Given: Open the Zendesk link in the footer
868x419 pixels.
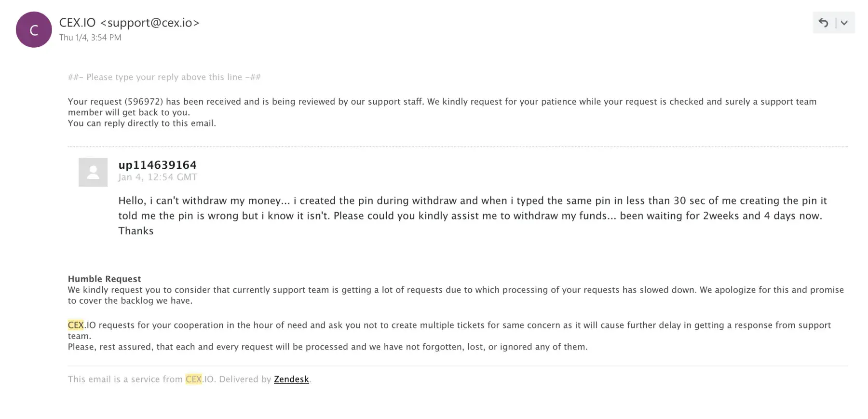Looking at the screenshot, I should [x=291, y=379].
